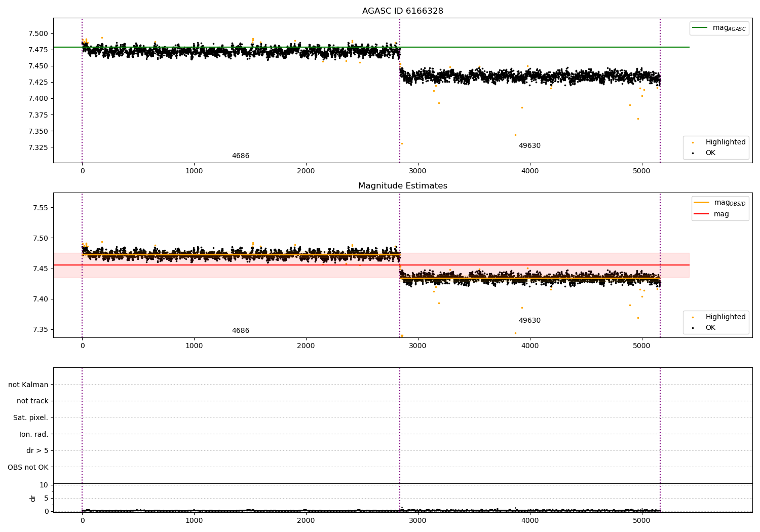Click the 'Ion. rad.' axis label
This screenshot has width=760, height=532.
34,434
